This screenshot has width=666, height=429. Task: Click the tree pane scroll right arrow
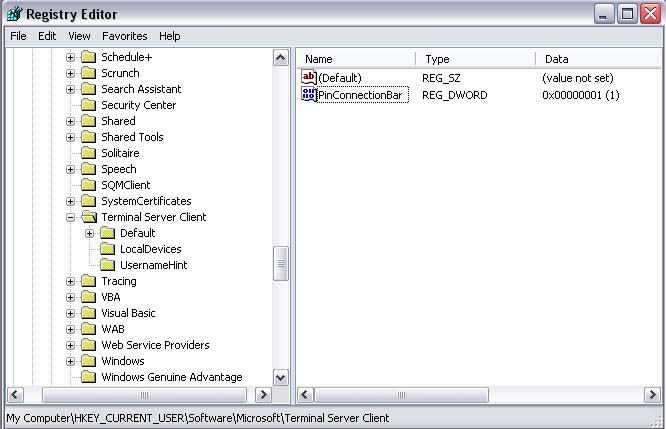pos(263,395)
